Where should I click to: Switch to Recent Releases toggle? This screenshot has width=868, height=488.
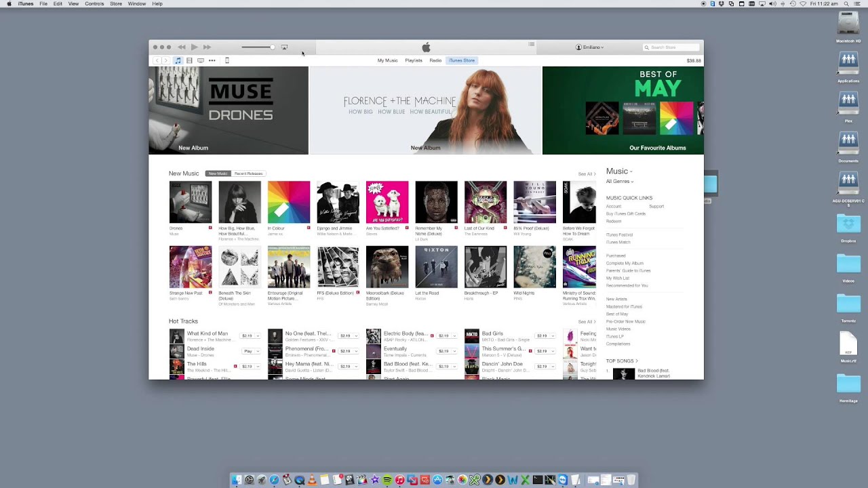click(x=248, y=174)
